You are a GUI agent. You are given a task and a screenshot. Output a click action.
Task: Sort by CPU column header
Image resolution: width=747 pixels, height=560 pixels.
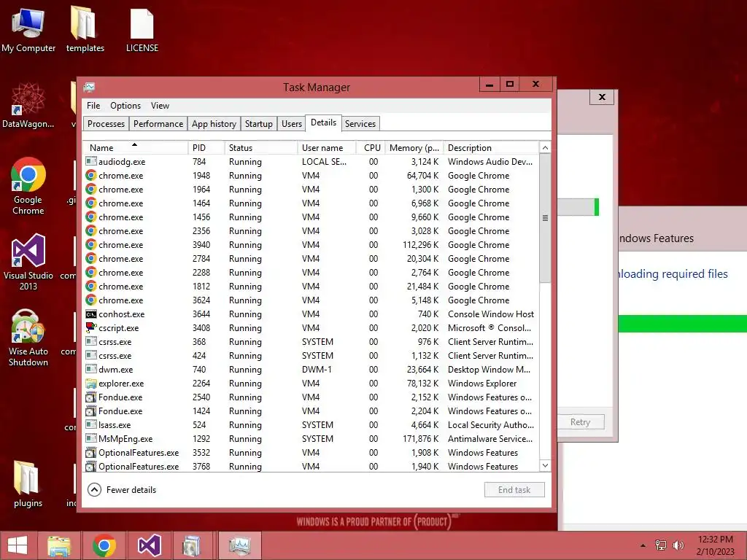click(371, 147)
